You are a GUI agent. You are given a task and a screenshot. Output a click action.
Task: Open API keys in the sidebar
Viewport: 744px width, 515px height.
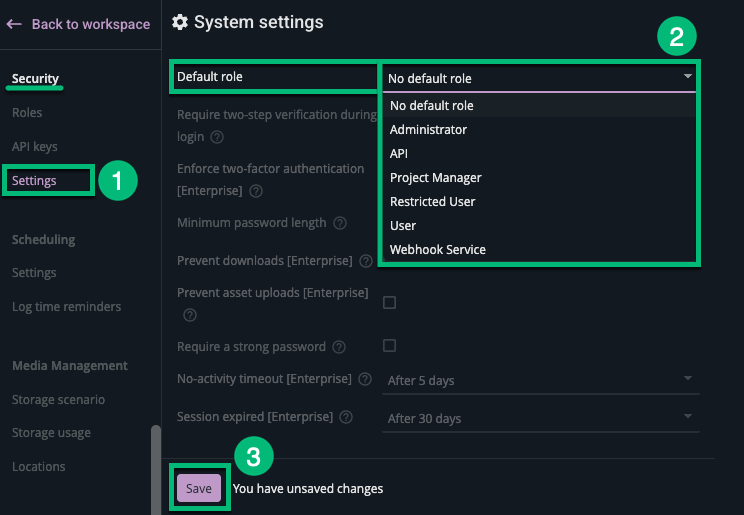[x=35, y=147]
